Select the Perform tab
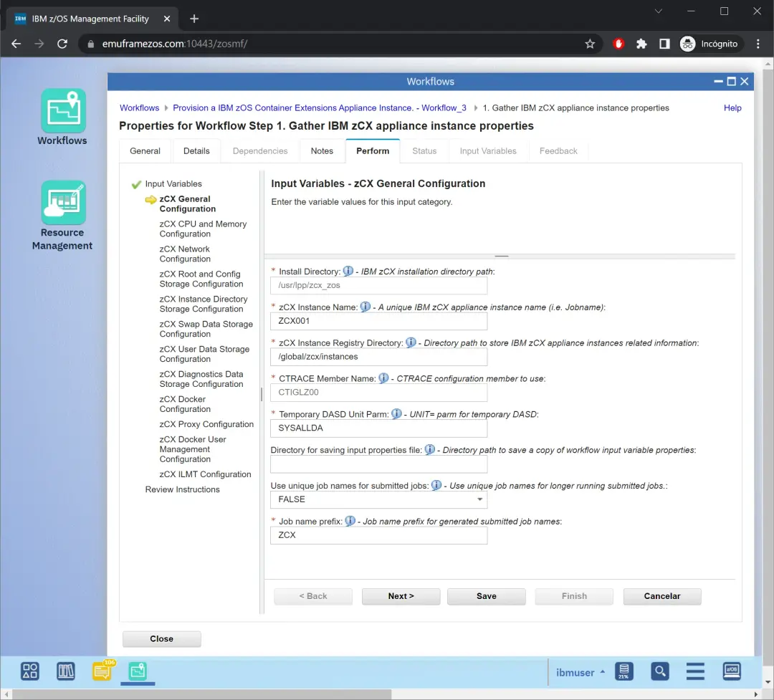This screenshot has height=700, width=774. click(373, 151)
